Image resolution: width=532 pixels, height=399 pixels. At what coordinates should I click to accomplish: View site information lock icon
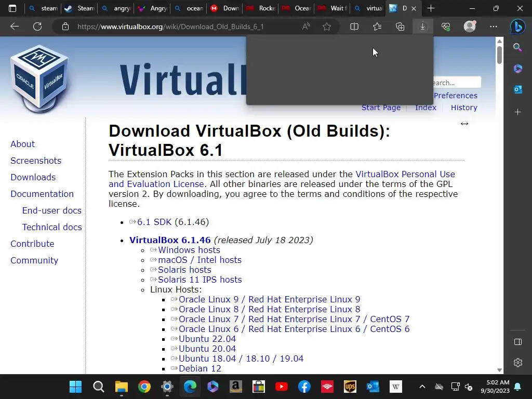[x=65, y=26]
